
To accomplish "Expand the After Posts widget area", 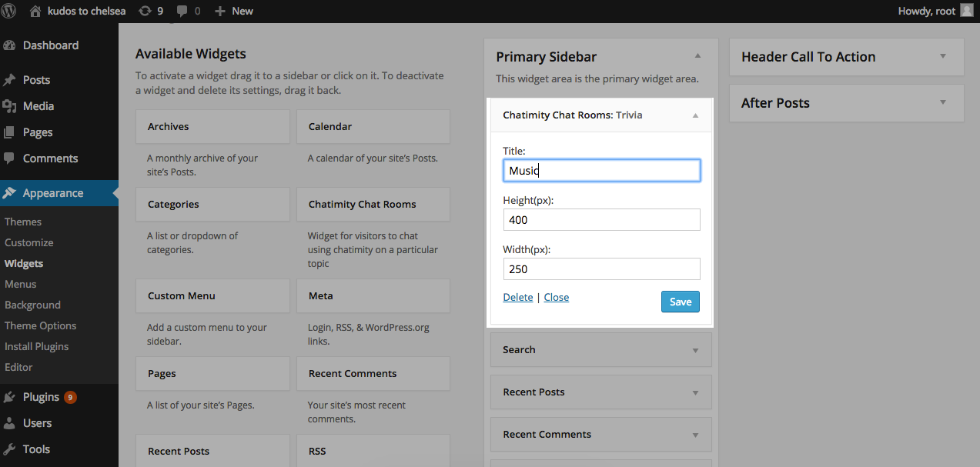I will click(943, 103).
